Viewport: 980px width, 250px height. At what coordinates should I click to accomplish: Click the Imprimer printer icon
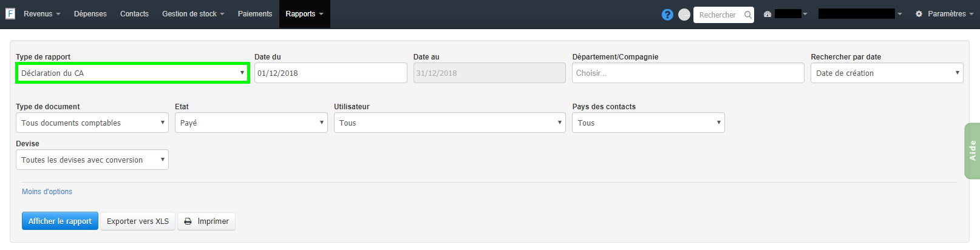coord(188,221)
